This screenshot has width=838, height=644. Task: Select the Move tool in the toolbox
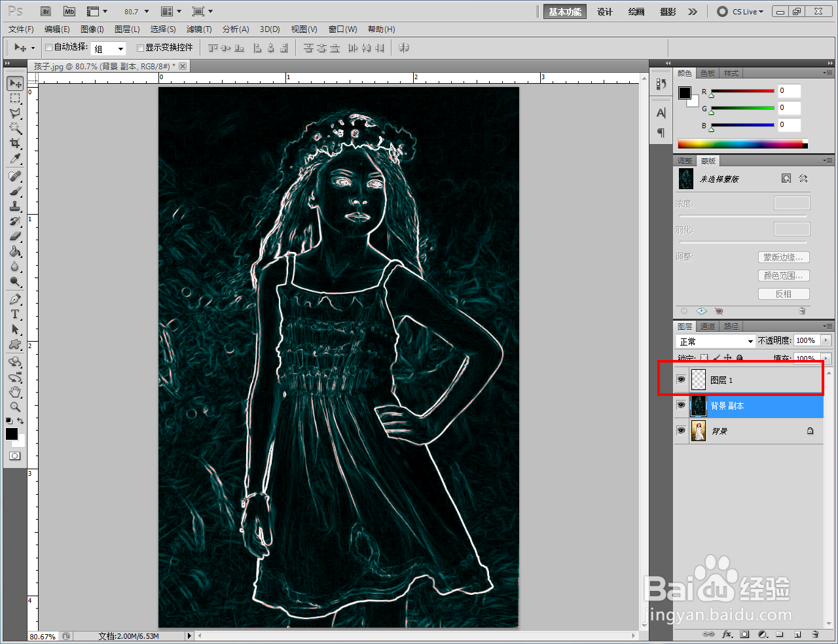(15, 83)
